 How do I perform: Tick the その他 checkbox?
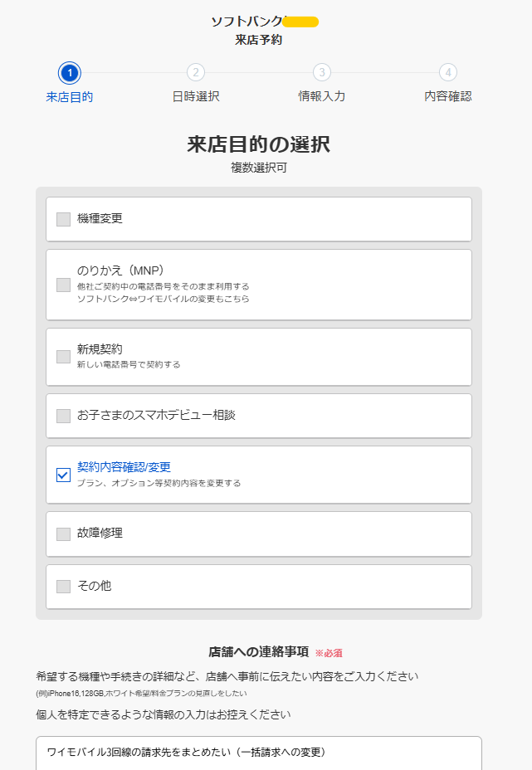pyautogui.click(x=63, y=587)
